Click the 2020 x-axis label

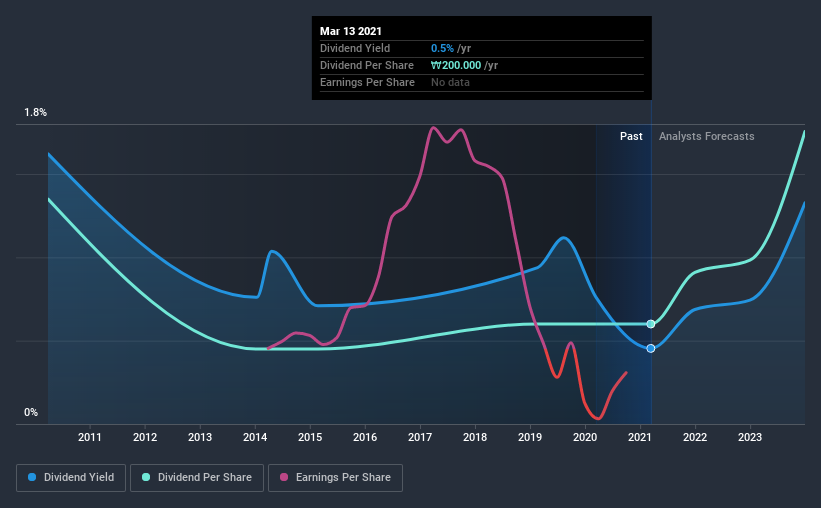click(x=585, y=437)
